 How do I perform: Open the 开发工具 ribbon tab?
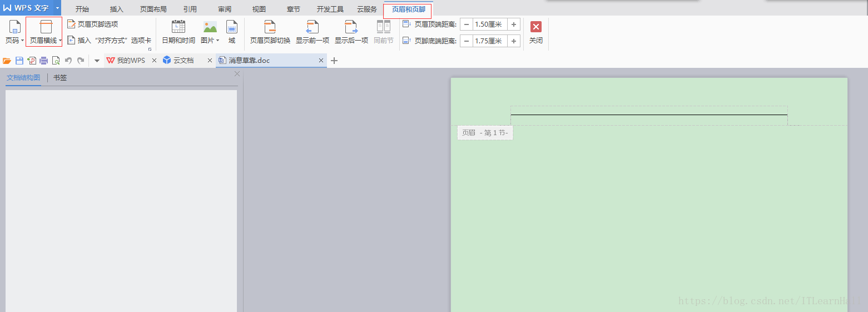coord(330,9)
